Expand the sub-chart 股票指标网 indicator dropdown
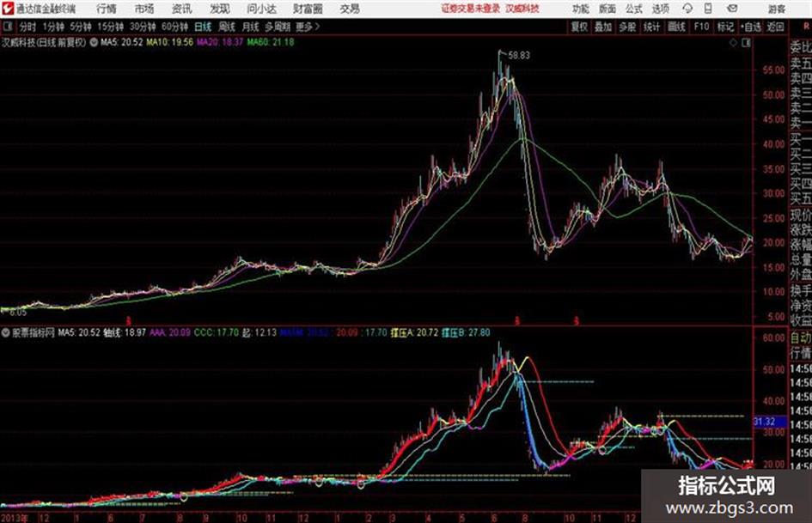This screenshot has height=523, width=812. 6,332
